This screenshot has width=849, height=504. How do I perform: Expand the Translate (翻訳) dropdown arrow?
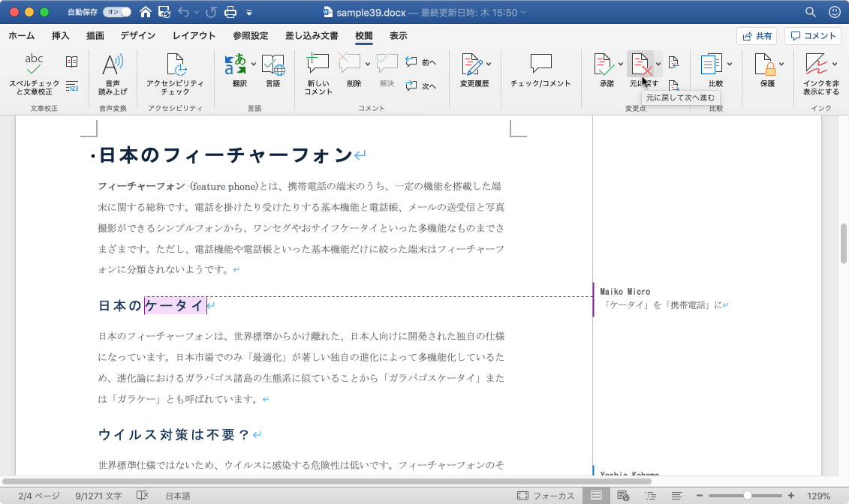254,63
